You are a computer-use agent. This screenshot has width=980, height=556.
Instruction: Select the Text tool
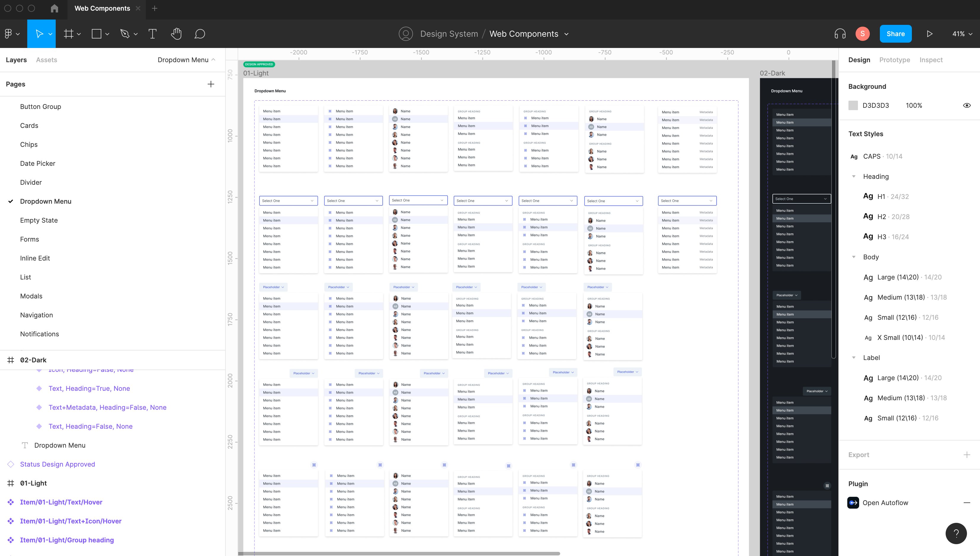[x=153, y=34]
